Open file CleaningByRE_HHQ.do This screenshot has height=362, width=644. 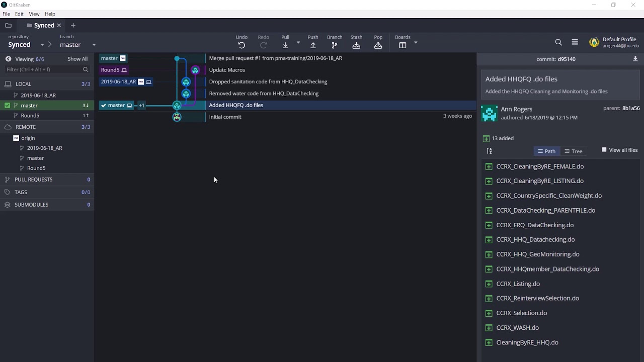[527, 342]
